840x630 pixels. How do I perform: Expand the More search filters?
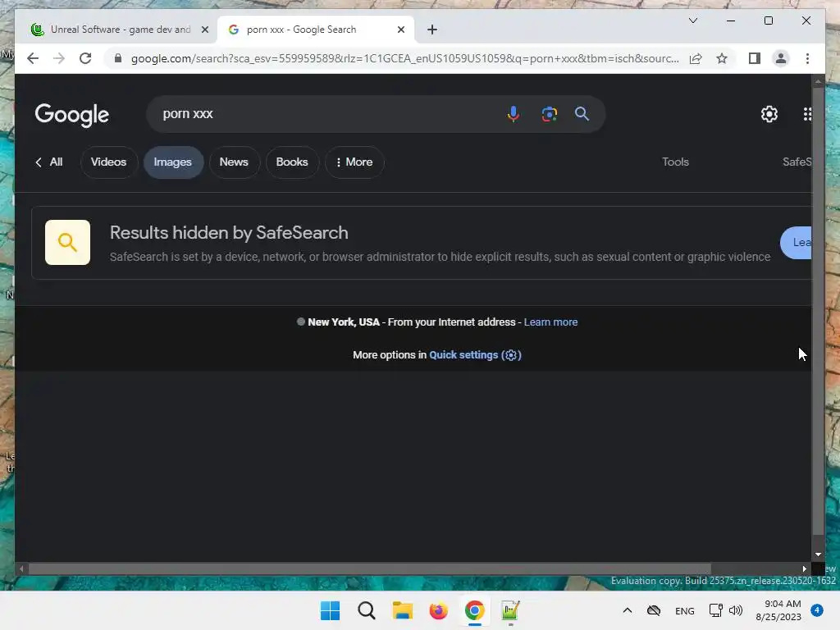[x=354, y=162]
